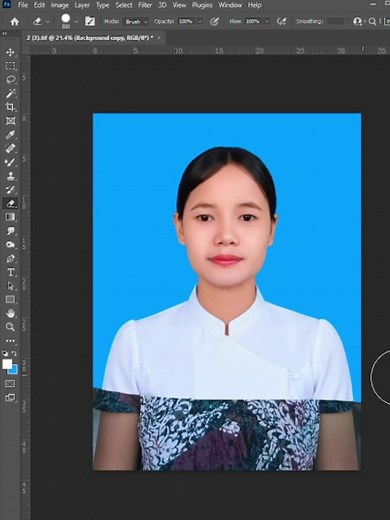This screenshot has height=520, width=390.
Task: Open the Opacity slider dropdown arrow
Action: click(200, 21)
